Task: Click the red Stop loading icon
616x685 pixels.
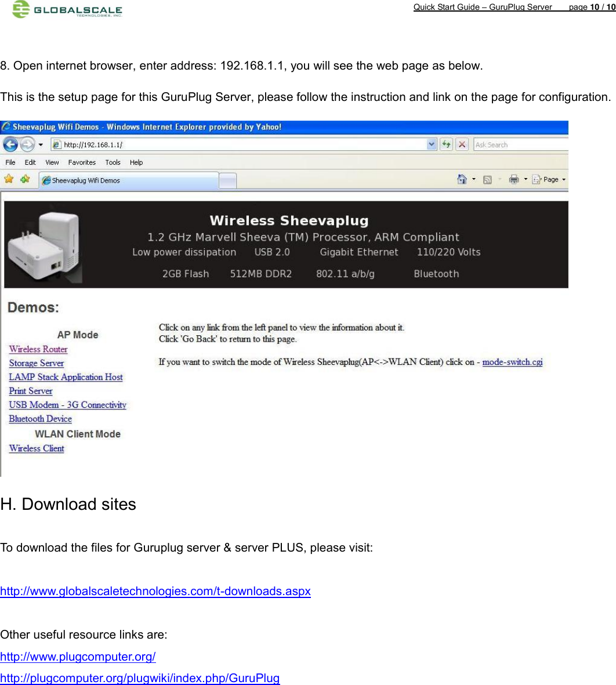Action: pyautogui.click(x=462, y=144)
